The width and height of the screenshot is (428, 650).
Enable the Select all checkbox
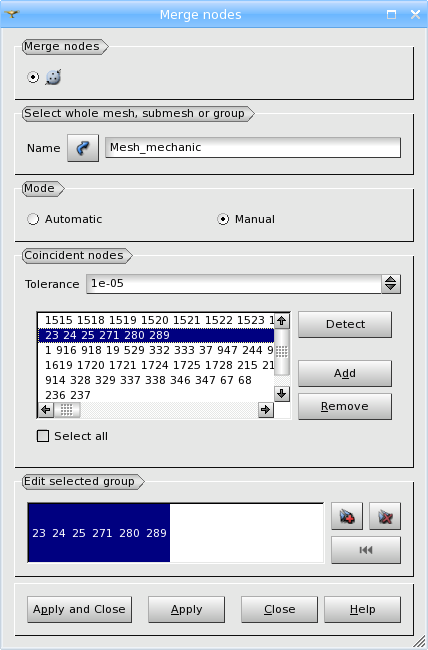click(43, 436)
